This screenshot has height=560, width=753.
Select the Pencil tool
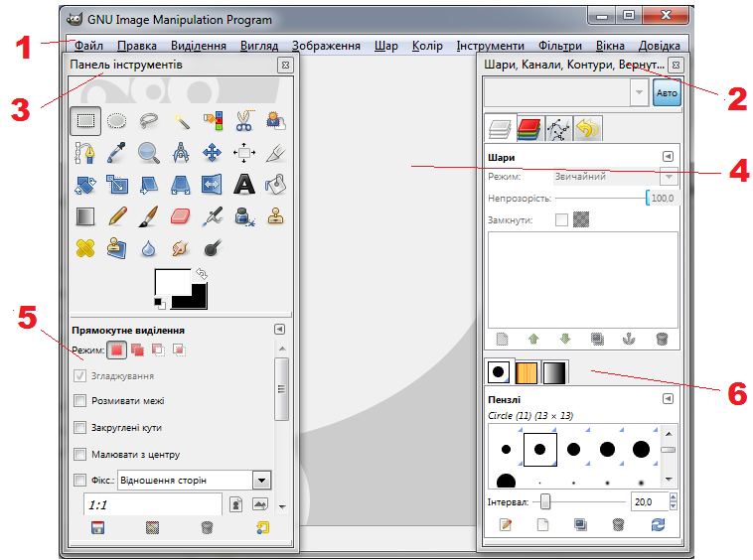click(x=117, y=216)
